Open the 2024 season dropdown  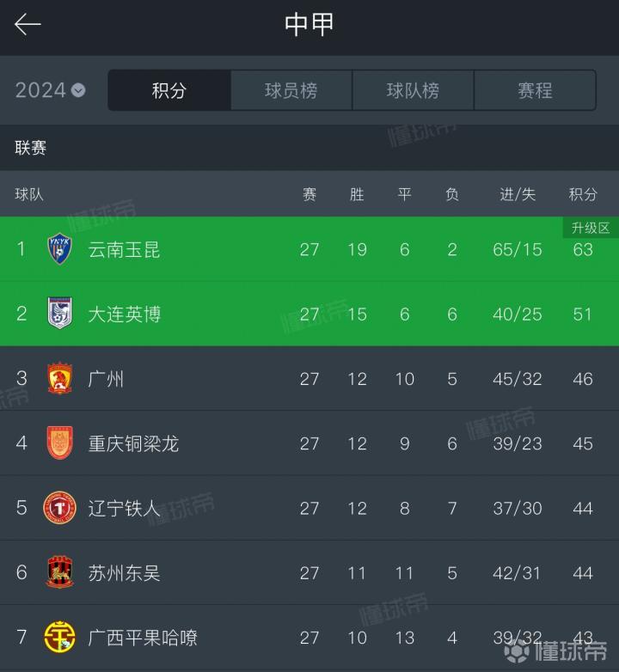tap(51, 90)
